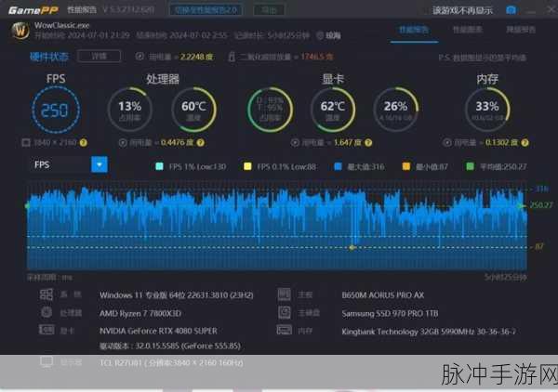The height and width of the screenshot is (392, 558).
Task: Click the GamePP logo
Action: click(x=33, y=10)
